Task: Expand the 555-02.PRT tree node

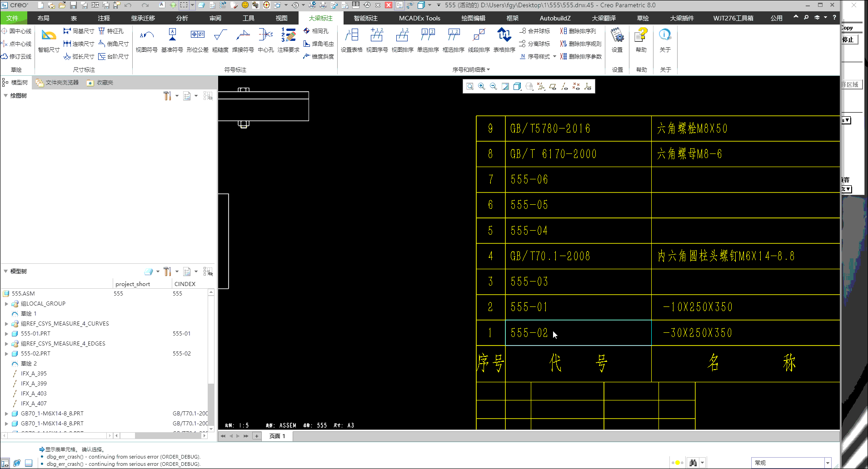Action: coord(6,354)
